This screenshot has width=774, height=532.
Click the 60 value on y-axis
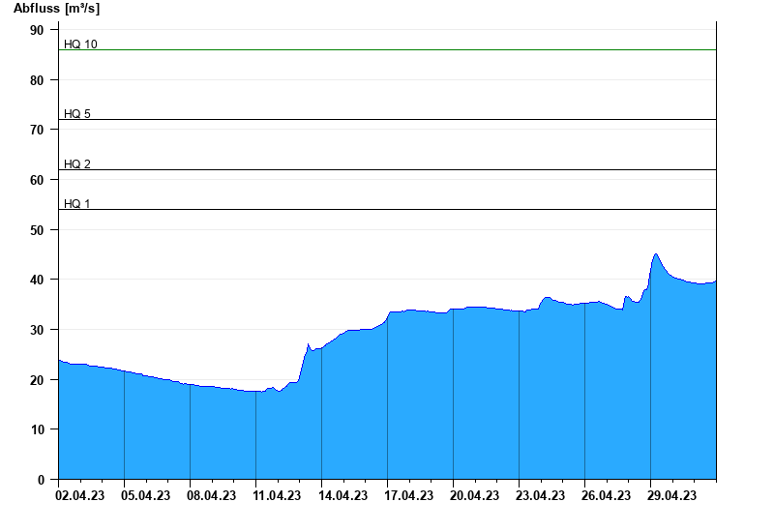coord(37,180)
